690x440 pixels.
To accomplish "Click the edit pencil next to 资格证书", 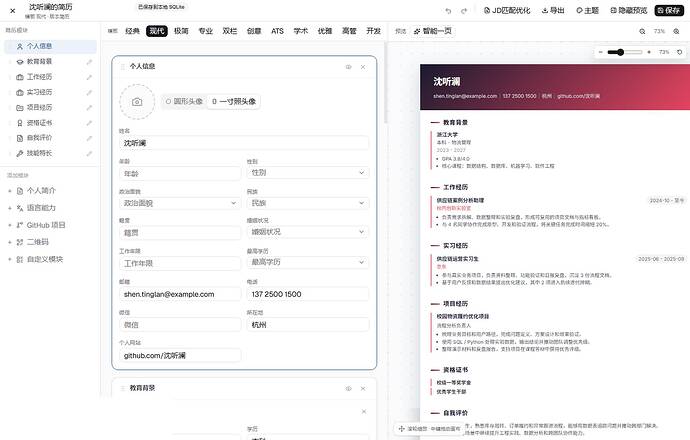I will click(x=89, y=123).
